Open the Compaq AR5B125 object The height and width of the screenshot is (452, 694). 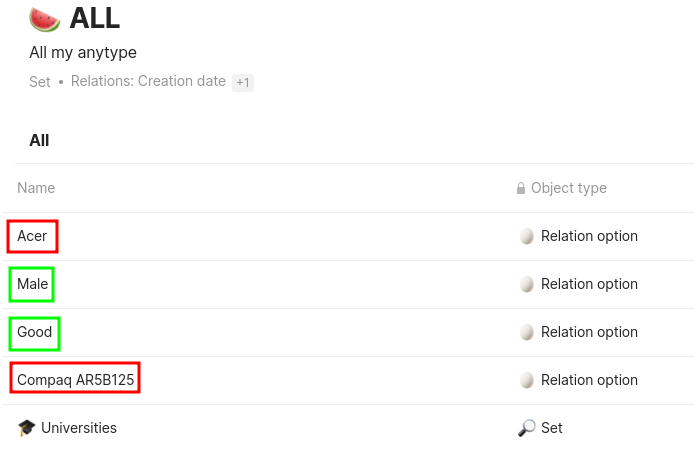pyautogui.click(x=75, y=380)
